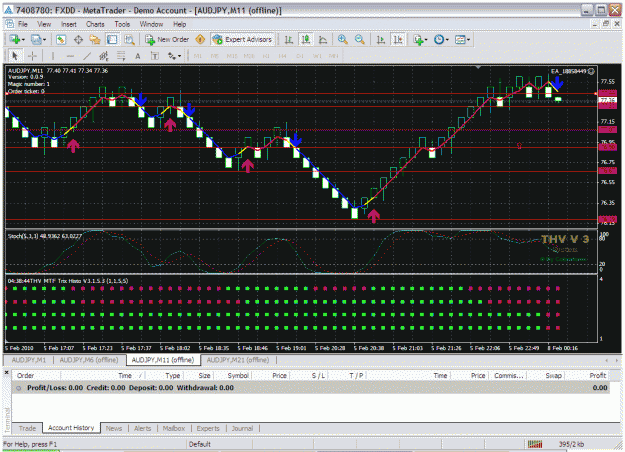Open the Experts tab in Terminal

pos(208,428)
